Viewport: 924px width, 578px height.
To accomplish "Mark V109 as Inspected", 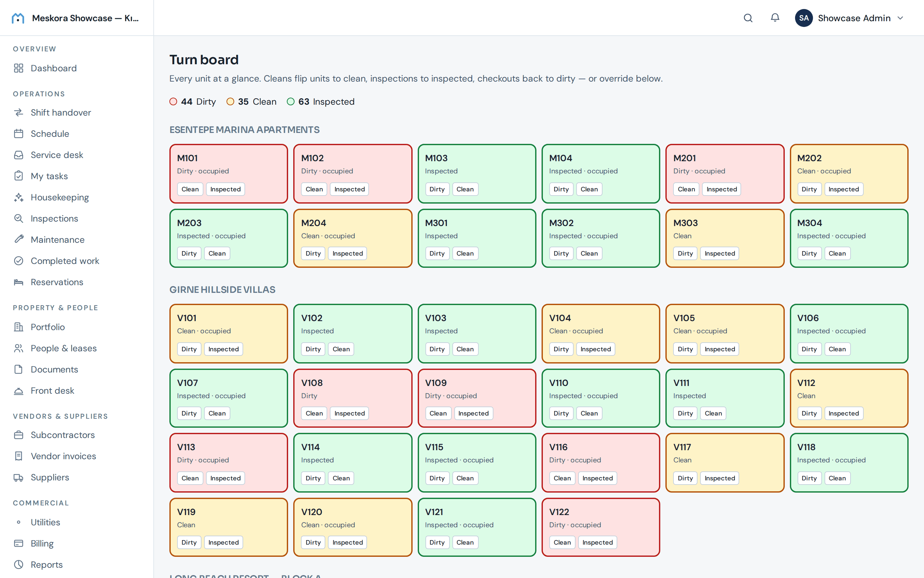I will pos(473,413).
